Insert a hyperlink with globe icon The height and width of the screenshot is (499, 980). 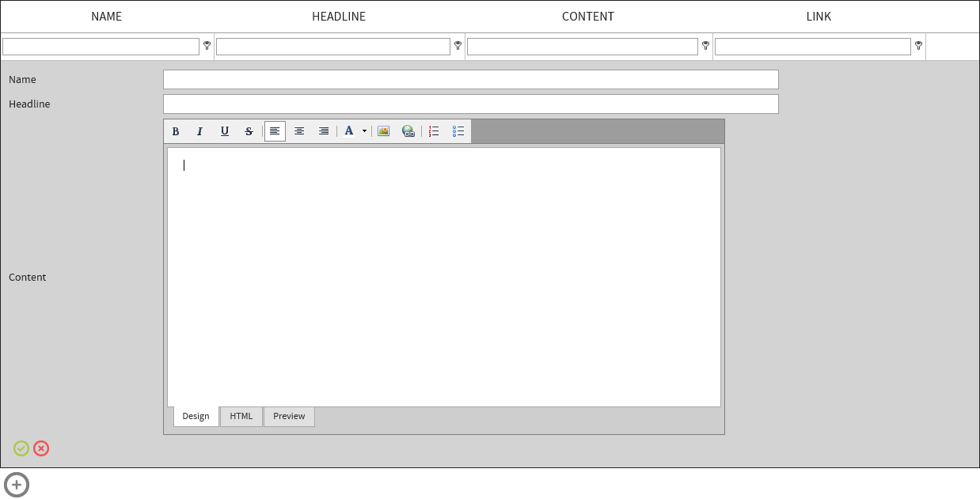pyautogui.click(x=408, y=131)
